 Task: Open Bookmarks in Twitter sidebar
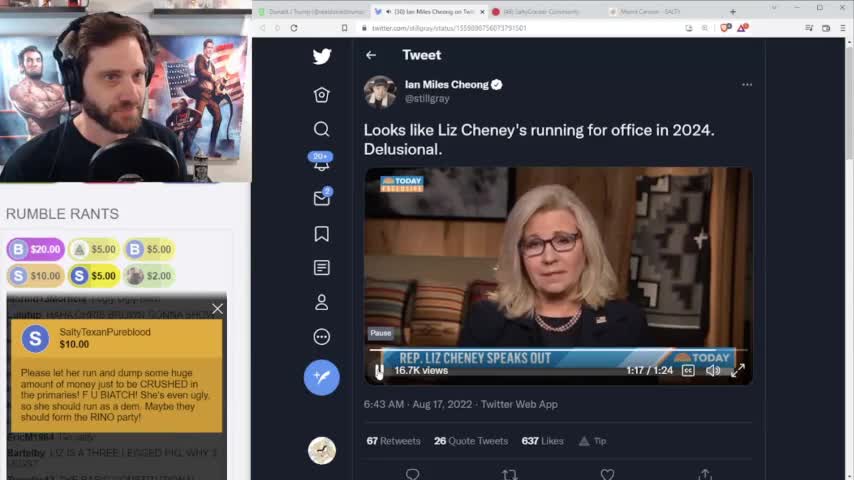click(x=321, y=234)
